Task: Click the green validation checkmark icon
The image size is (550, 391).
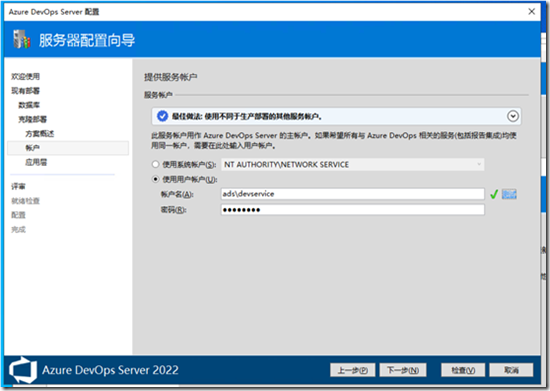Action: tap(494, 194)
